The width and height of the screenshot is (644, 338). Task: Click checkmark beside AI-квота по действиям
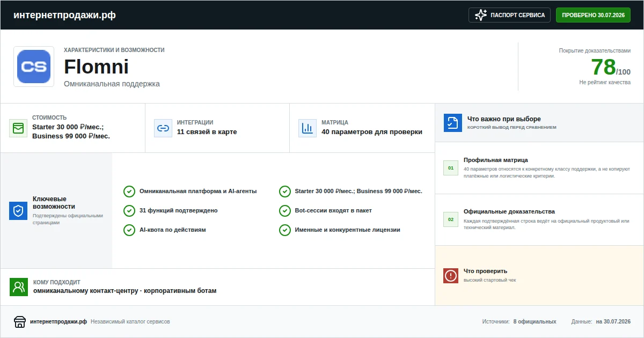(129, 230)
